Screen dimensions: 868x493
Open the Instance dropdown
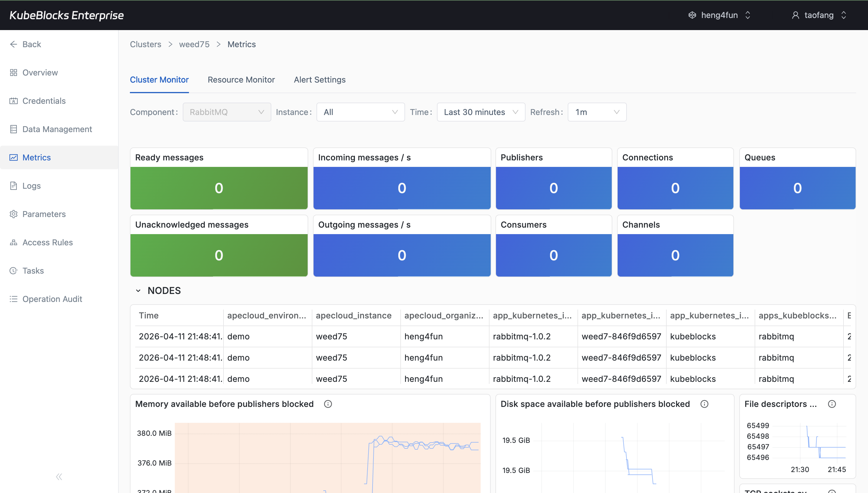tap(360, 112)
